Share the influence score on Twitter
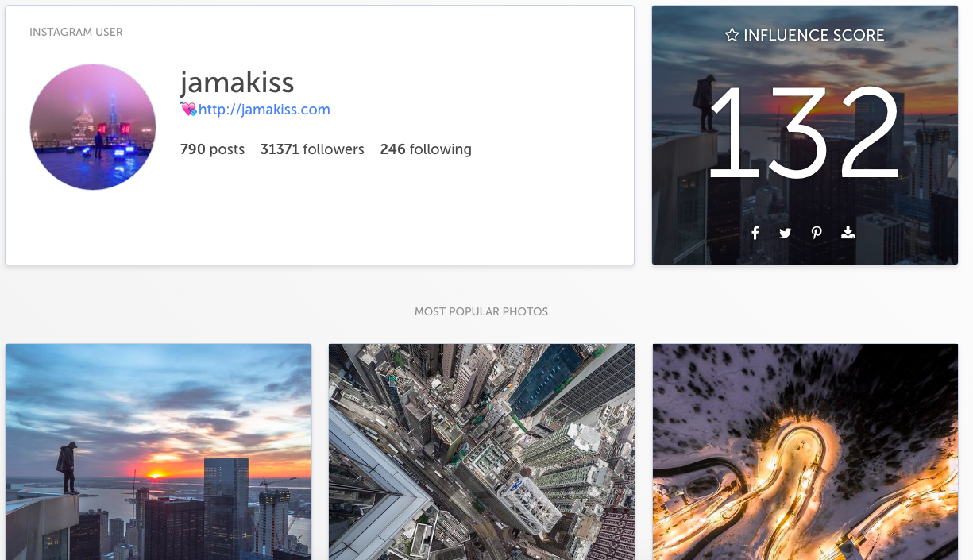This screenshot has height=560, width=973. [x=785, y=233]
